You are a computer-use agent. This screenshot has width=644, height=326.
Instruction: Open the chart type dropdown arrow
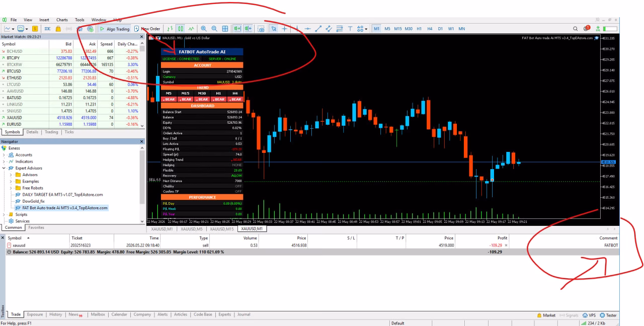tap(12, 29)
